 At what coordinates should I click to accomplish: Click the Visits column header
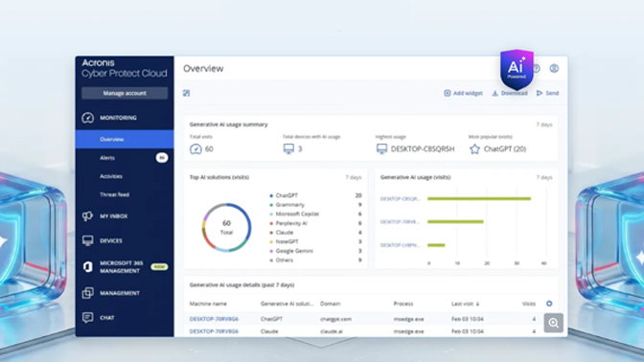[529, 304]
